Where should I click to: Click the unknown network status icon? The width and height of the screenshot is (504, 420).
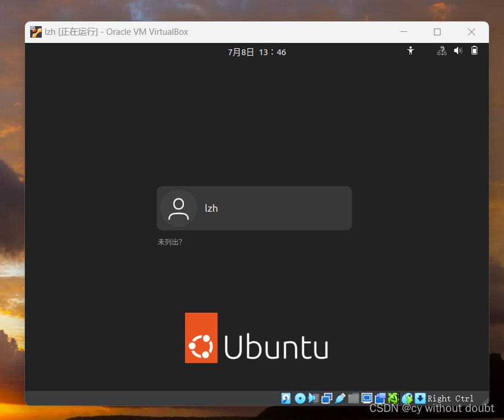click(441, 51)
